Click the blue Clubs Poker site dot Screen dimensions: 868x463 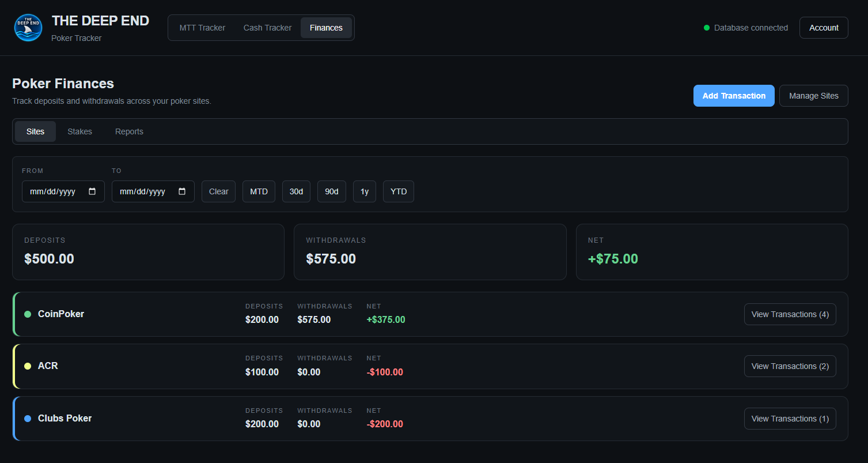click(x=28, y=419)
